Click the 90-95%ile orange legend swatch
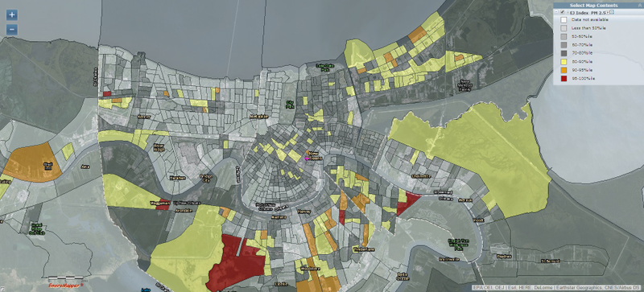 point(564,70)
